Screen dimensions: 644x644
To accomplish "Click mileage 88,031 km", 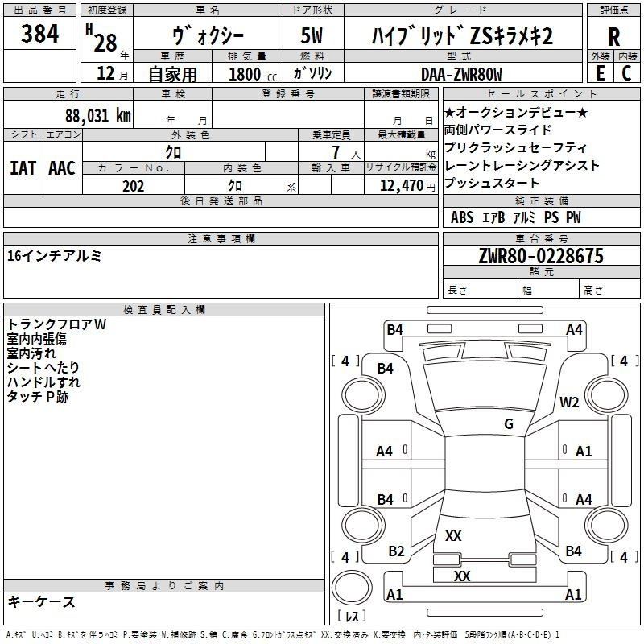I will 98,115.
